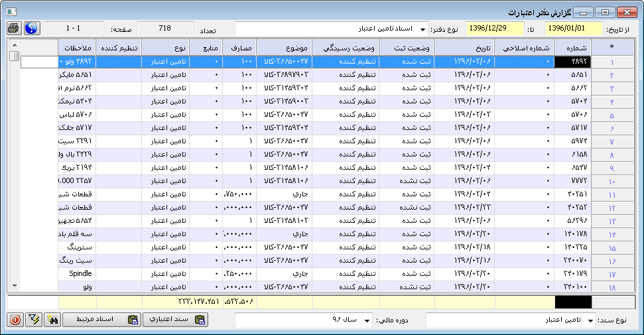Open search with the binoculars icon
The width and height of the screenshot is (644, 335).
[x=52, y=320]
